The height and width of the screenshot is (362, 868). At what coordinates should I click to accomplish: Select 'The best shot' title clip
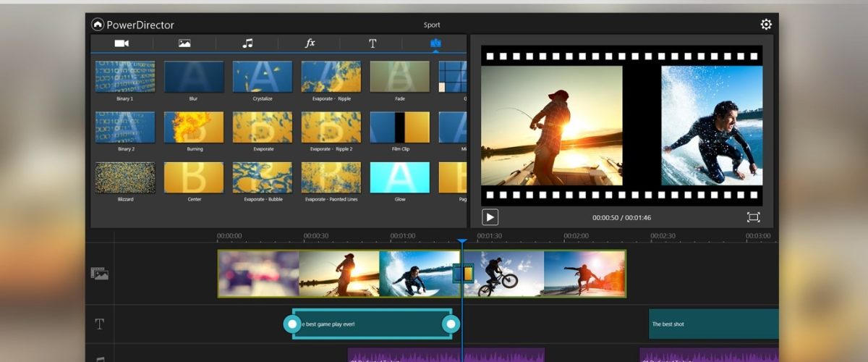coord(714,324)
